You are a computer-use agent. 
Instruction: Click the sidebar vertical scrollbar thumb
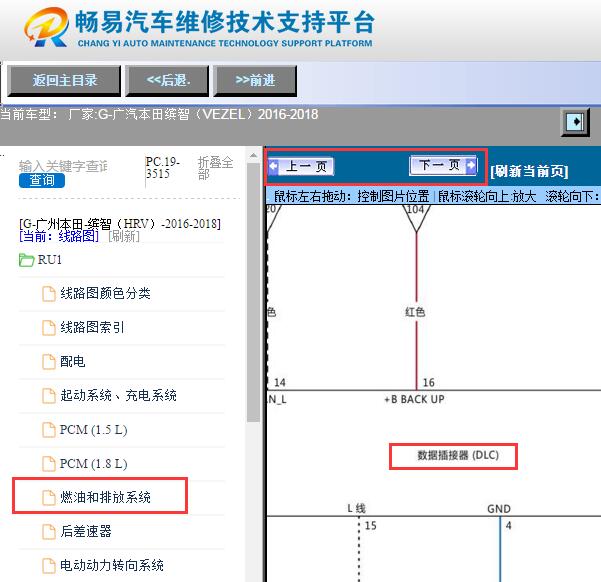pyautogui.click(x=253, y=292)
